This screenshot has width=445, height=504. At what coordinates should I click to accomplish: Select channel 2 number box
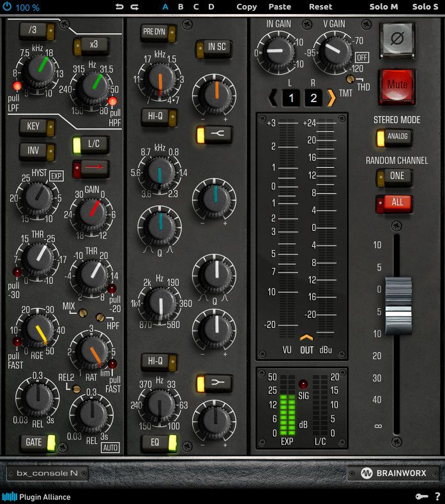313,98
